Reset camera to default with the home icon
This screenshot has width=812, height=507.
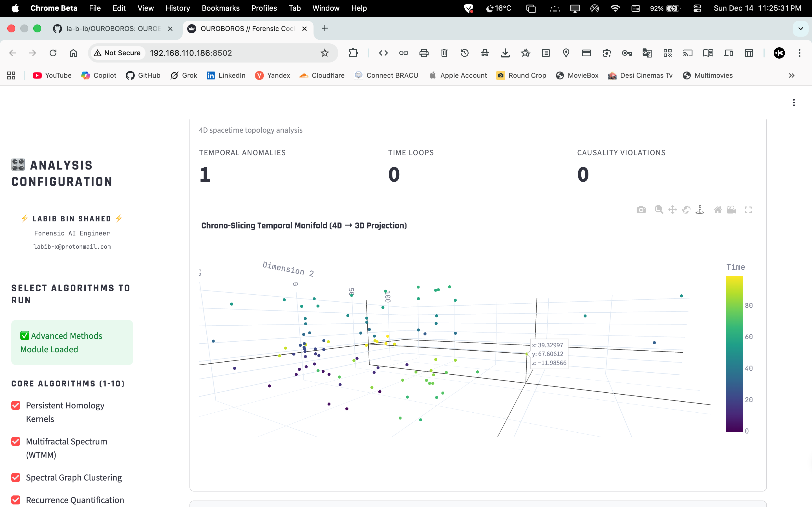tap(717, 210)
